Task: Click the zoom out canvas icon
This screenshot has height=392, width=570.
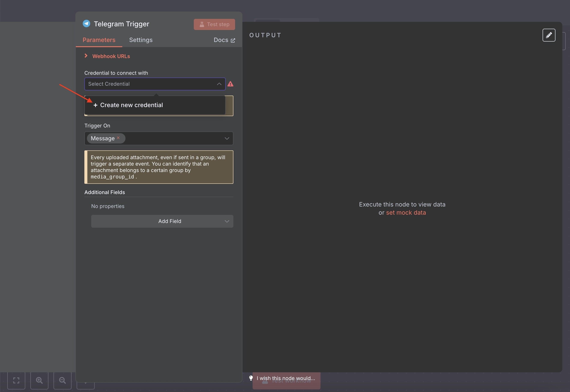Action: coord(62,380)
